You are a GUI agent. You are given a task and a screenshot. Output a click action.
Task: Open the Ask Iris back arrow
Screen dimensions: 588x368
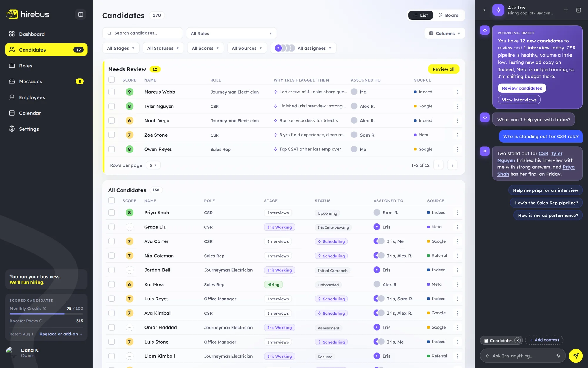click(485, 10)
